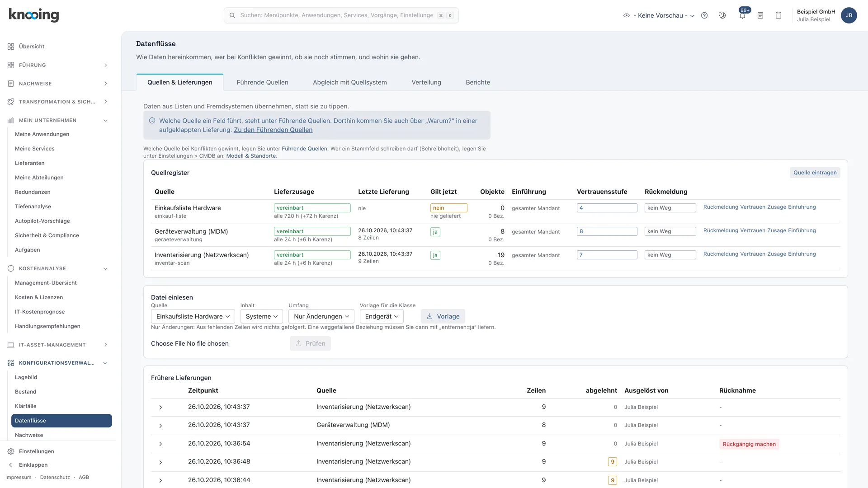This screenshot has width=868, height=488.
Task: Open notifications bell with 99+ badge
Action: pyautogui.click(x=742, y=15)
